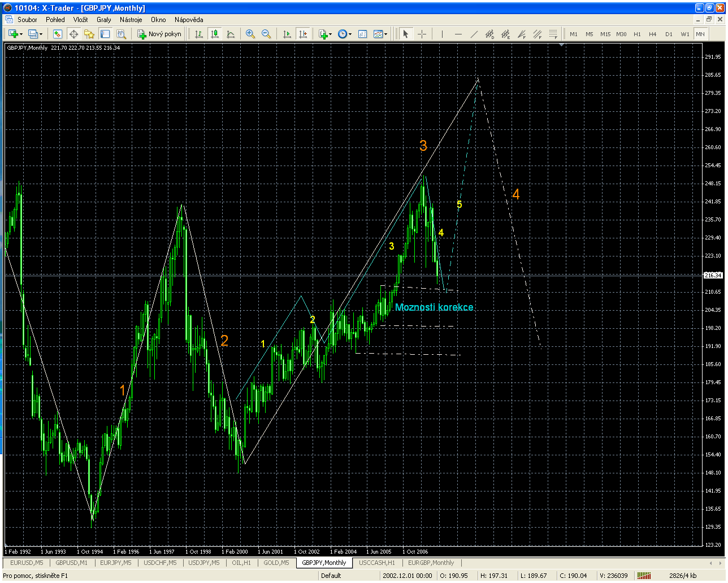Expand the Indicators dropdown arrow
This screenshot has height=583, width=728.
331,34
